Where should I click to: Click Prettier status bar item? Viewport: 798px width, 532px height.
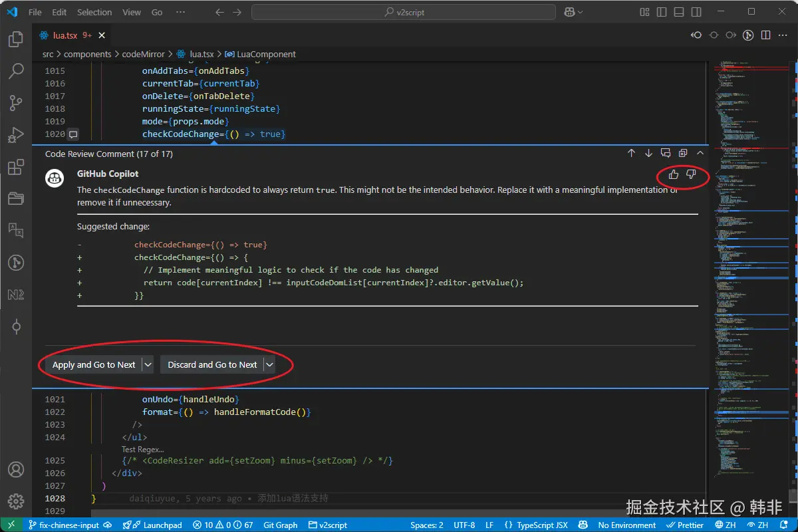click(x=685, y=525)
